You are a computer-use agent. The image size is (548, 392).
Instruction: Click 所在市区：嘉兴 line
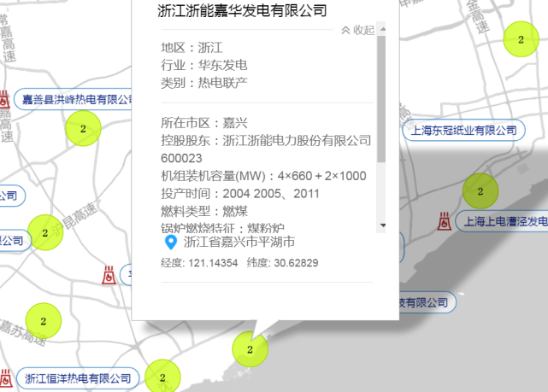[x=204, y=123]
